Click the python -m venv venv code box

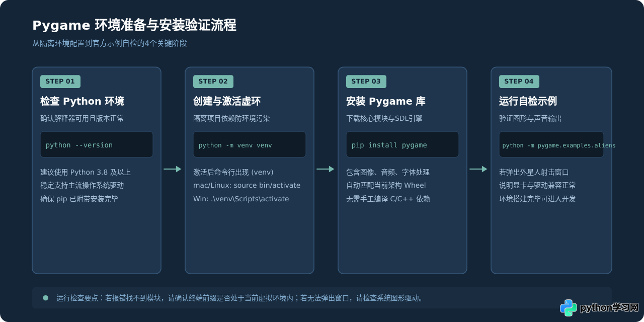click(250, 144)
